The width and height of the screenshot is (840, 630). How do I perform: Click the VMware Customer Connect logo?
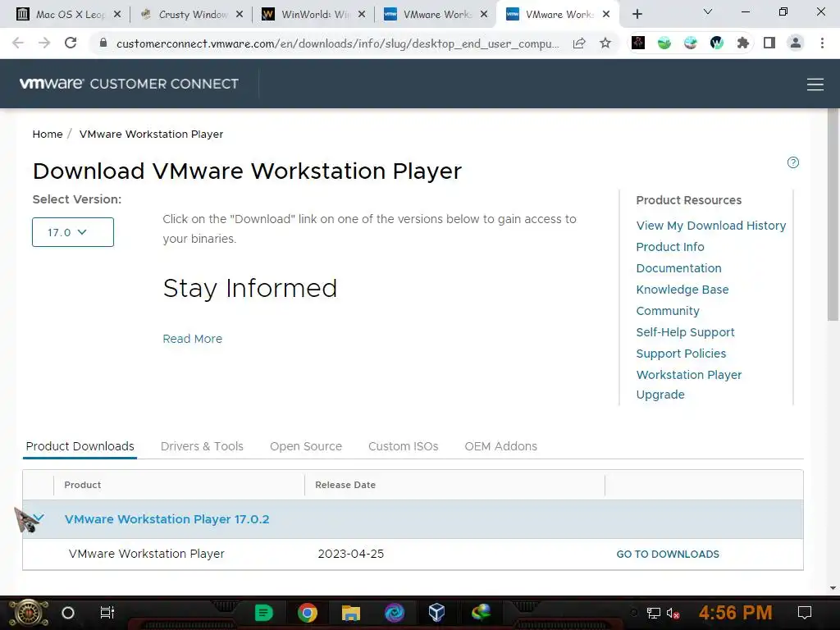click(x=129, y=84)
